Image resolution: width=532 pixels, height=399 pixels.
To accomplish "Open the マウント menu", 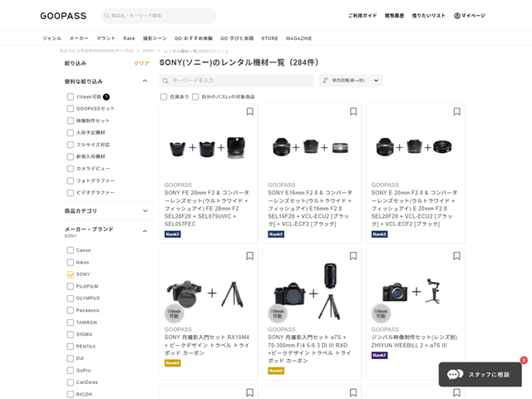I will pyautogui.click(x=106, y=38).
